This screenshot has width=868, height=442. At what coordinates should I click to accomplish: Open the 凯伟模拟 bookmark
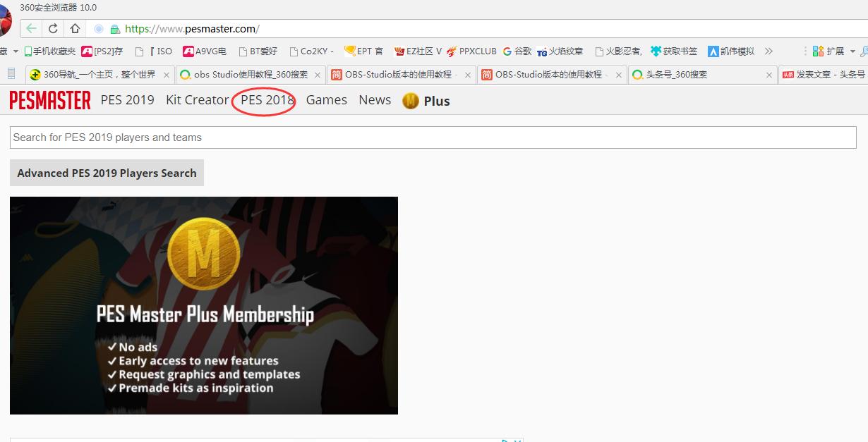click(x=731, y=51)
